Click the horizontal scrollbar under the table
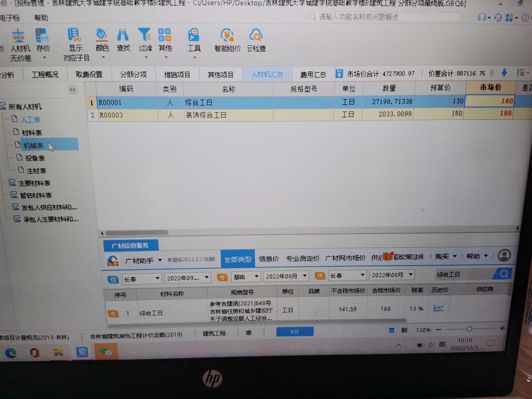This screenshot has width=532, height=399. click(137, 233)
